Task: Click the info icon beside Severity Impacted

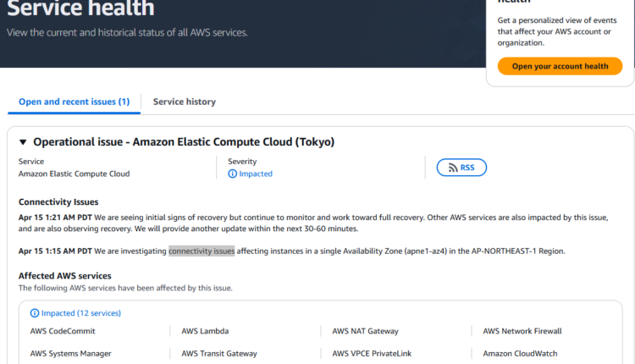Action: 233,174
